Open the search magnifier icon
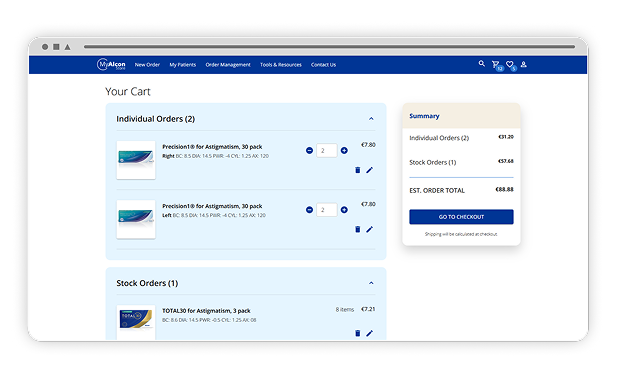The height and width of the screenshot is (375, 618). click(x=482, y=63)
